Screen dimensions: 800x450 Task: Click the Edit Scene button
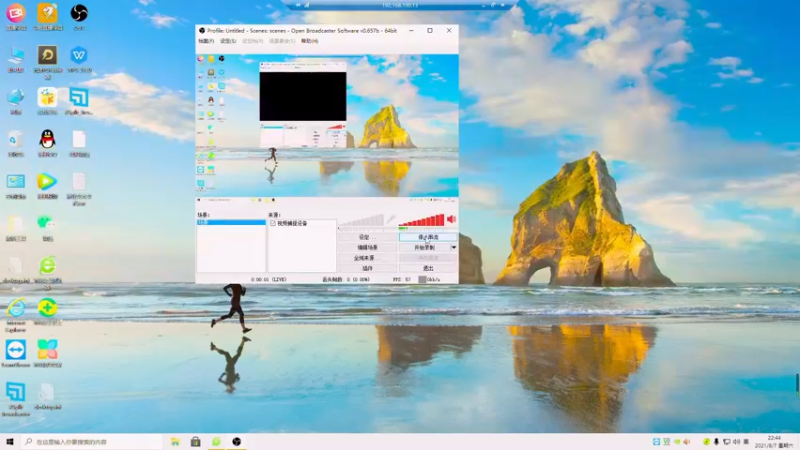[367, 247]
